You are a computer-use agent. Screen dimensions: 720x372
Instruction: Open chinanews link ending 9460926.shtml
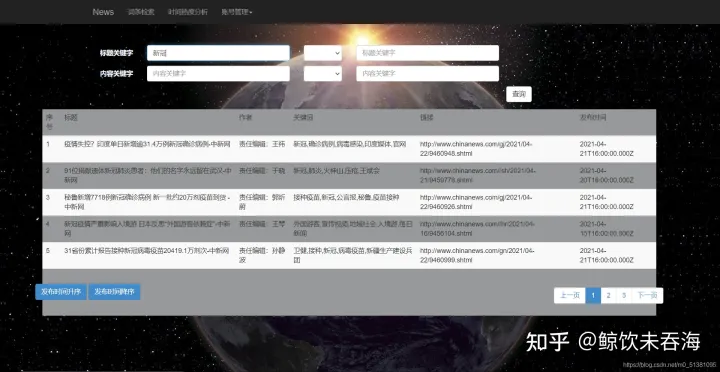(x=476, y=202)
